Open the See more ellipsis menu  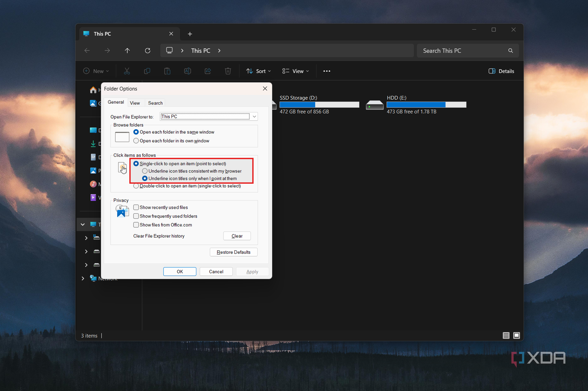tap(326, 71)
